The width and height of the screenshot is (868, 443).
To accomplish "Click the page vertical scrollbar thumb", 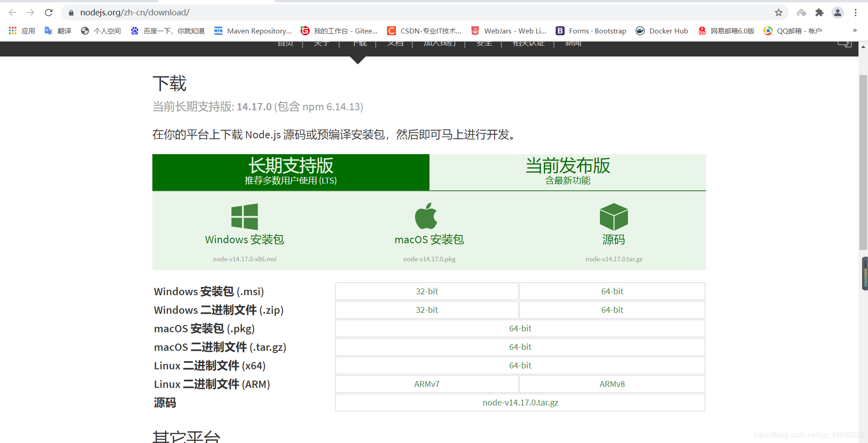I will coord(863,162).
